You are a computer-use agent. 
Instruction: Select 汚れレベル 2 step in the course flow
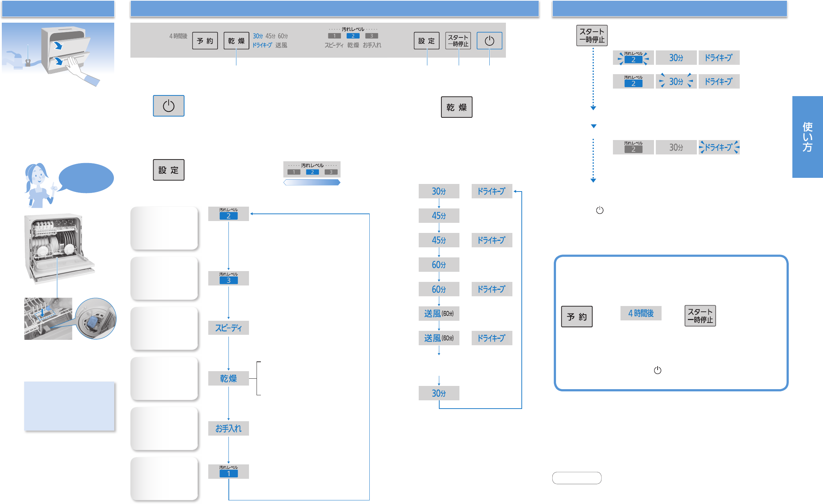(x=228, y=214)
